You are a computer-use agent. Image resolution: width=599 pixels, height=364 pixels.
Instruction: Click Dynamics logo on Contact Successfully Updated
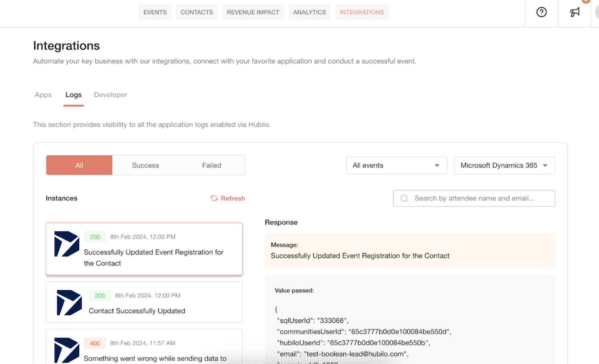click(x=69, y=303)
